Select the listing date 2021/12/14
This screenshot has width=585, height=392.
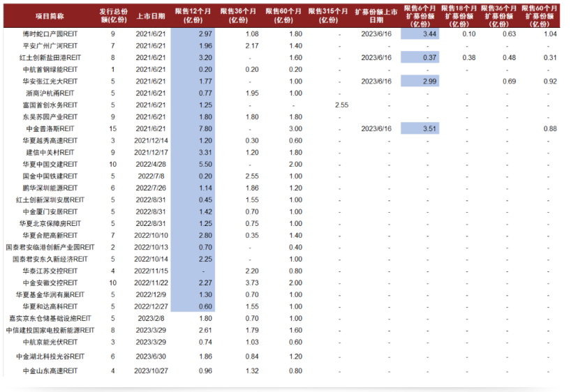[x=151, y=141]
